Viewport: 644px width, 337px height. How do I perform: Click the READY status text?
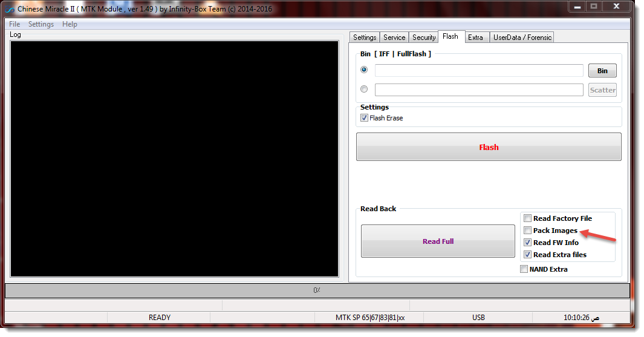[160, 318]
